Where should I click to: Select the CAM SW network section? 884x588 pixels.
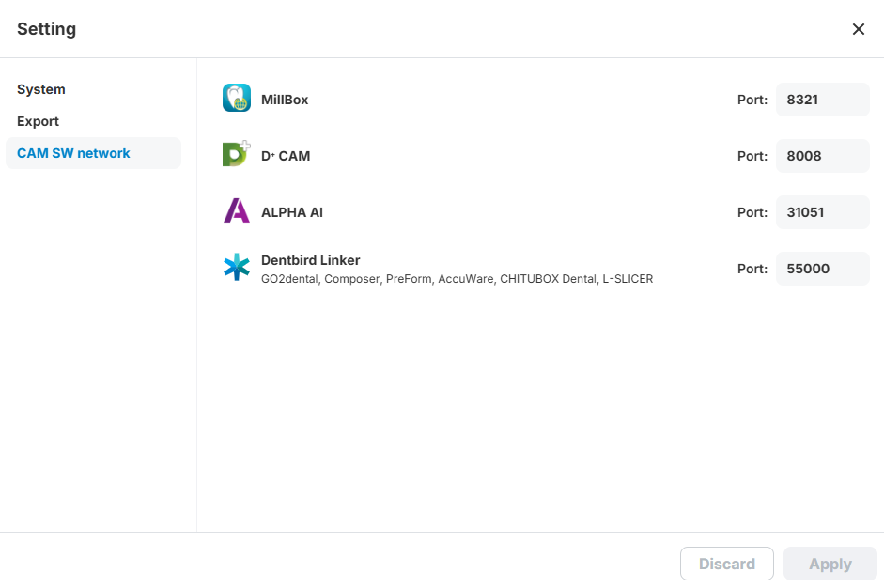click(x=73, y=153)
